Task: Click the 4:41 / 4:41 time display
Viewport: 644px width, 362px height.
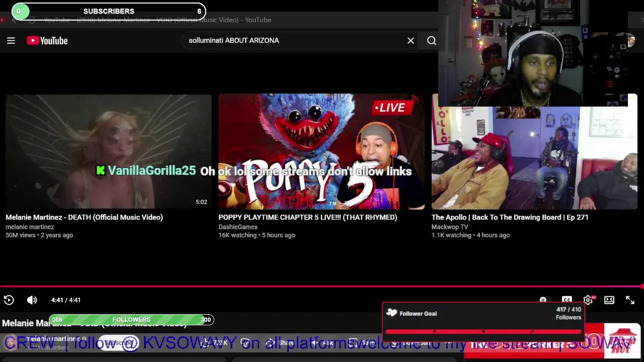Action: pos(66,300)
